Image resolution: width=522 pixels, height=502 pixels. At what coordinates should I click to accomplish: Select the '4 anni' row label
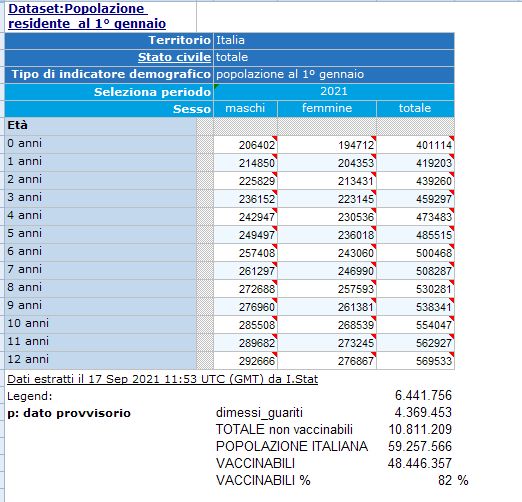[100, 216]
